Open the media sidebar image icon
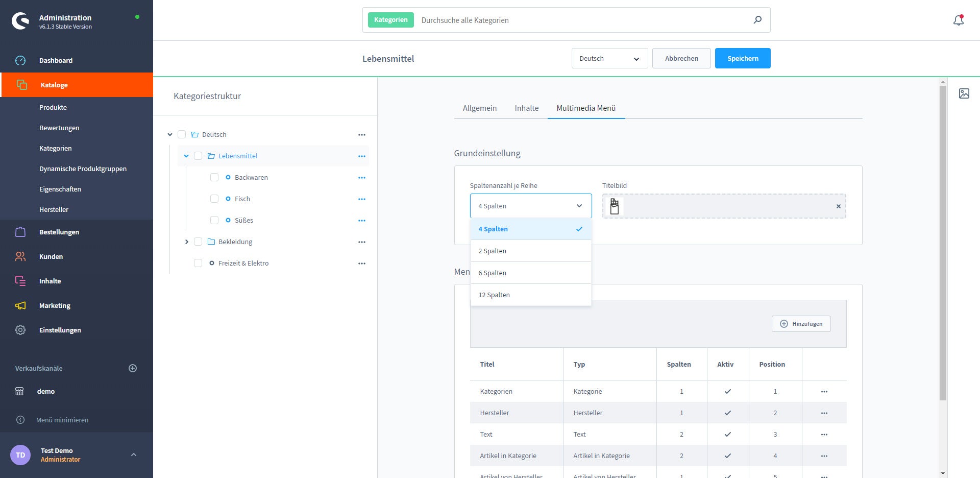 964,93
